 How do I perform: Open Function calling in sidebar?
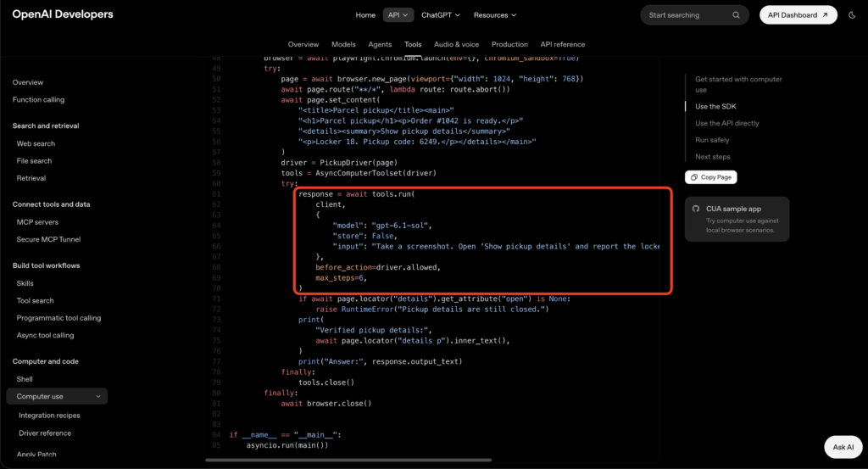[38, 100]
